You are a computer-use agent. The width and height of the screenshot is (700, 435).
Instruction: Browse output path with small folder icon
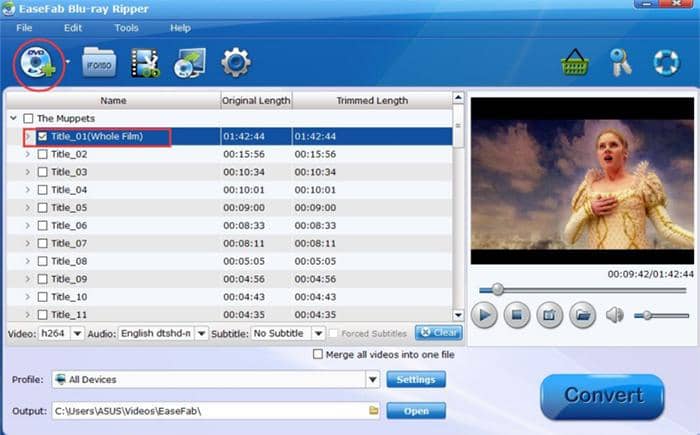pyautogui.click(x=374, y=410)
